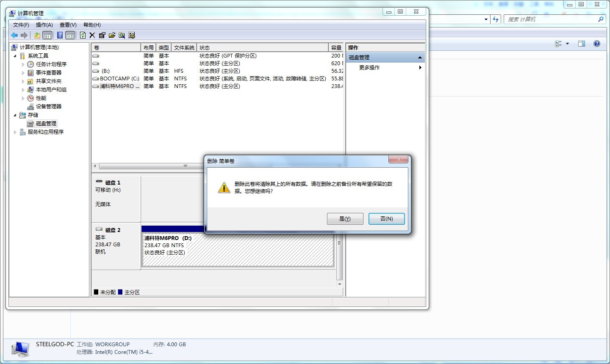Click the magnifier-over-folder toolbar icon
This screenshot has height=364, width=610.
pos(122,35)
